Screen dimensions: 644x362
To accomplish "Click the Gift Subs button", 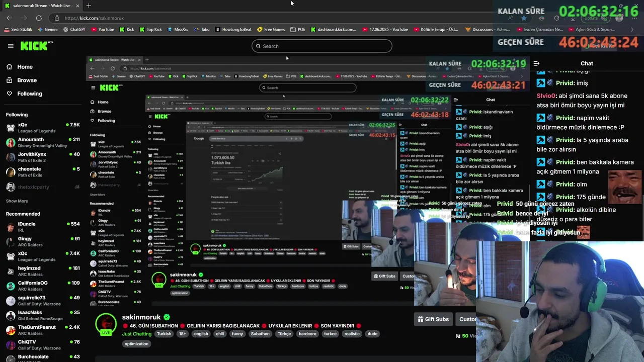I will [x=433, y=319].
